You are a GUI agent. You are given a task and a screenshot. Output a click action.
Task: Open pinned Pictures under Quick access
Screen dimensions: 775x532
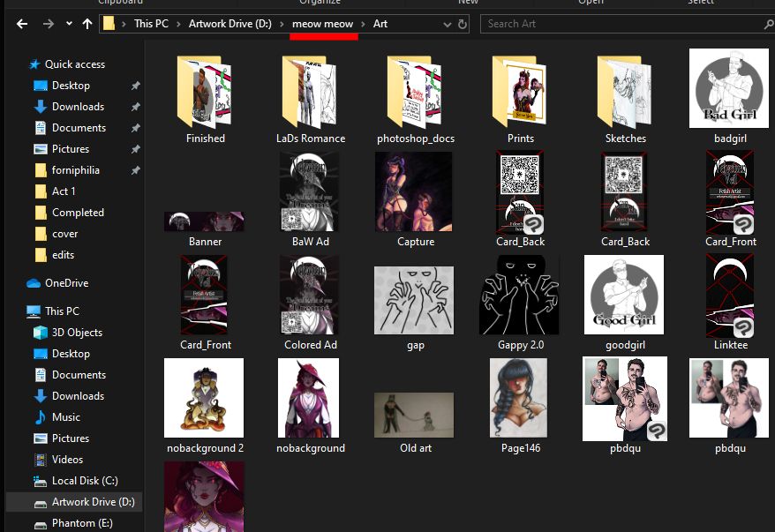point(71,149)
